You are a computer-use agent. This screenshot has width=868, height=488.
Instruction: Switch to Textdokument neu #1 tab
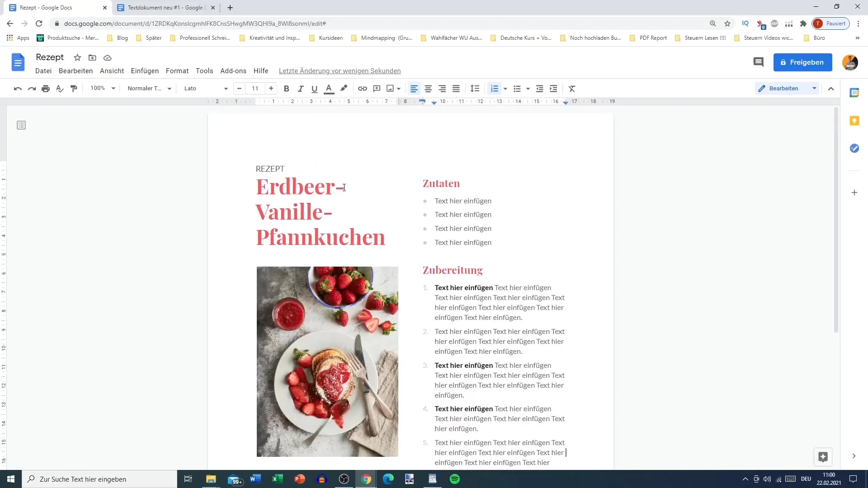[x=165, y=8]
